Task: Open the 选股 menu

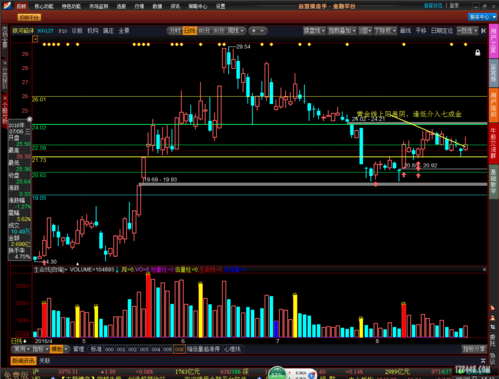Action: pyautogui.click(x=121, y=6)
